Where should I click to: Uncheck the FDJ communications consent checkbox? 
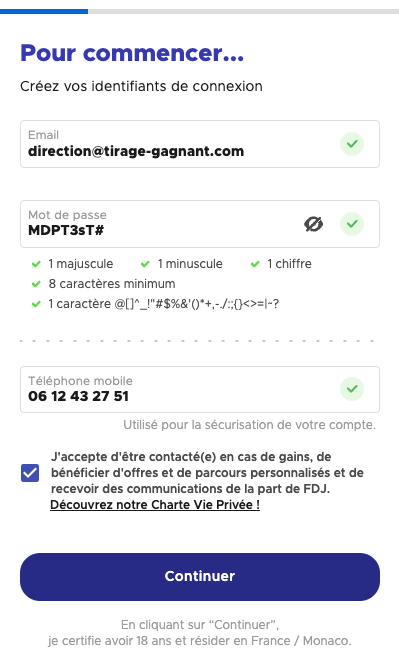tap(30, 473)
